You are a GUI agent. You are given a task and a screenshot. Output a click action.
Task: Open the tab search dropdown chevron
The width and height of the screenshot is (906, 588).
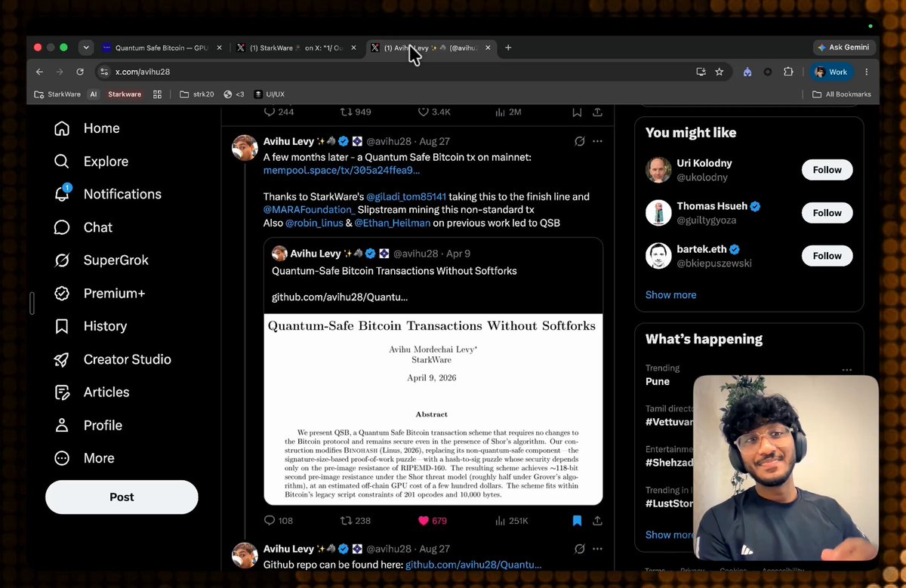[86, 48]
